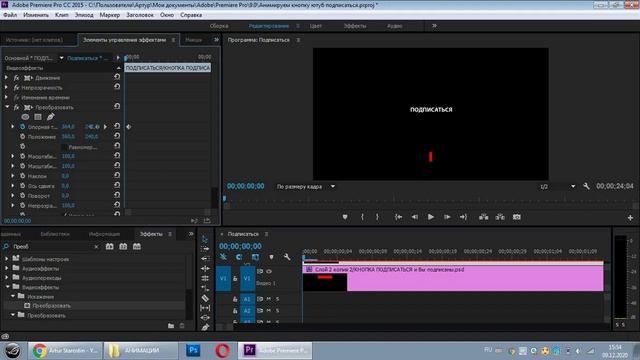640x360 pixels.
Task: Mute audio track A1
Action: click(269, 299)
